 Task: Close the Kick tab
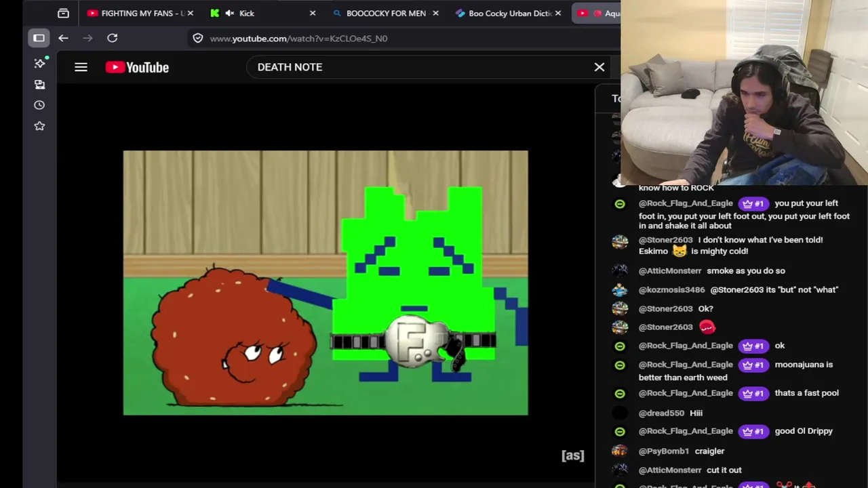(313, 13)
